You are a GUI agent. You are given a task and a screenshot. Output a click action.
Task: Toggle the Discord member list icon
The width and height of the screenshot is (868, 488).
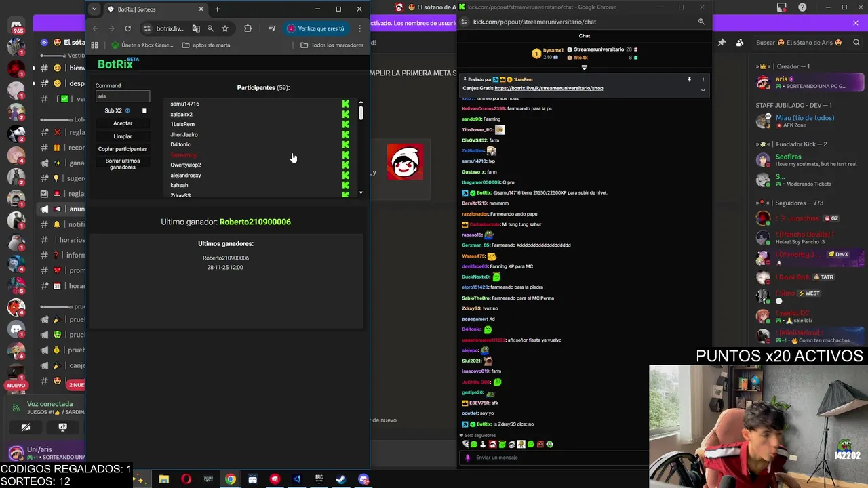(x=739, y=43)
